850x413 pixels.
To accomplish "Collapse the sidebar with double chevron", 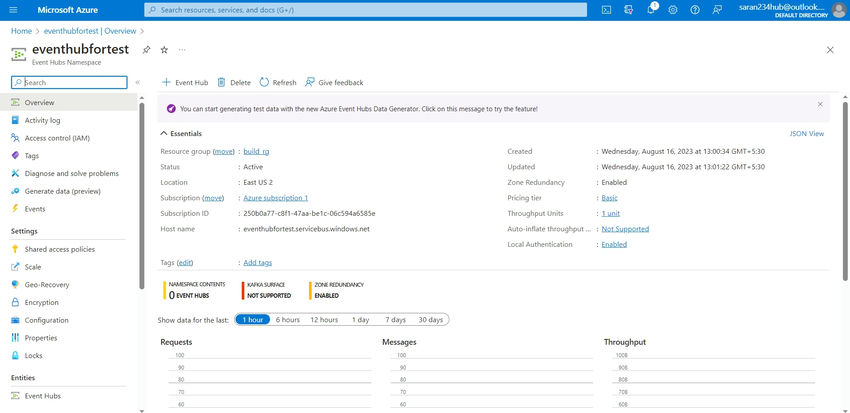I will pos(138,82).
